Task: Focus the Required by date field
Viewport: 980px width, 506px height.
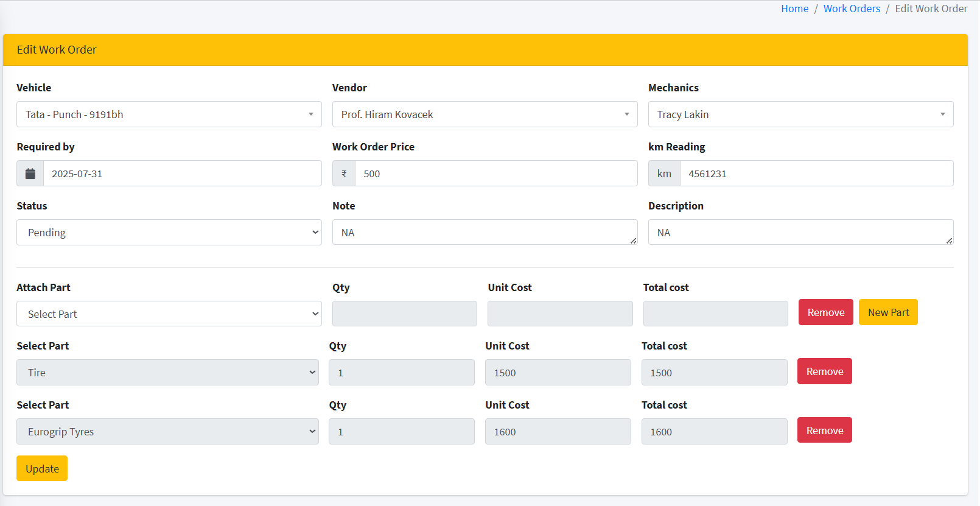Action: coord(182,174)
